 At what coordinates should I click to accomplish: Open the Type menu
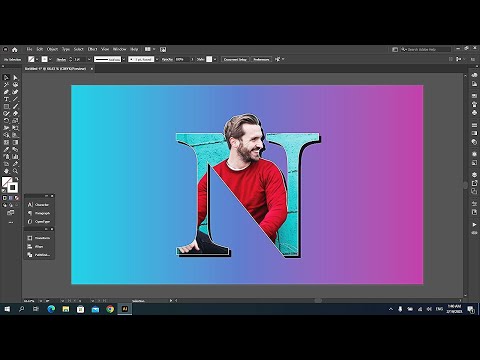click(x=66, y=49)
